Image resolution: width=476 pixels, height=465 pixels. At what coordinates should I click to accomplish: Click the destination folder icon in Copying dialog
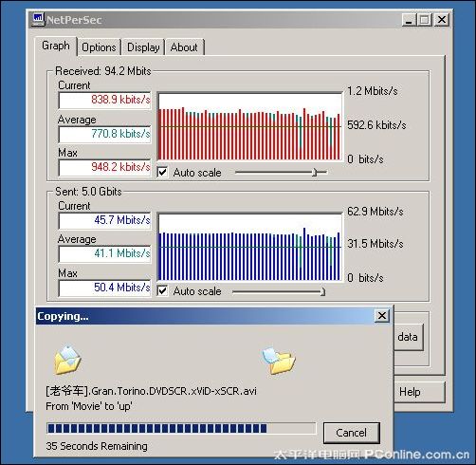(x=279, y=361)
